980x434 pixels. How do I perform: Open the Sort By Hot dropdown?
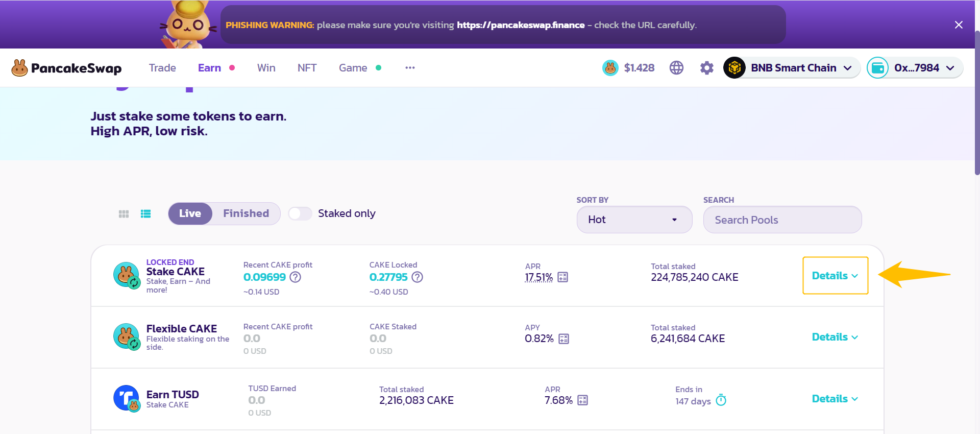click(x=634, y=220)
